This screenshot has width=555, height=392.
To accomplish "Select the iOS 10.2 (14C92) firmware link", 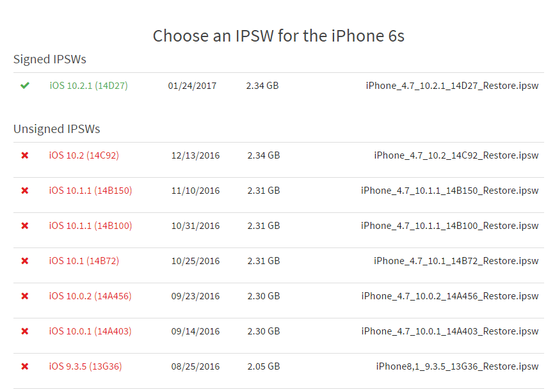I will click(84, 155).
